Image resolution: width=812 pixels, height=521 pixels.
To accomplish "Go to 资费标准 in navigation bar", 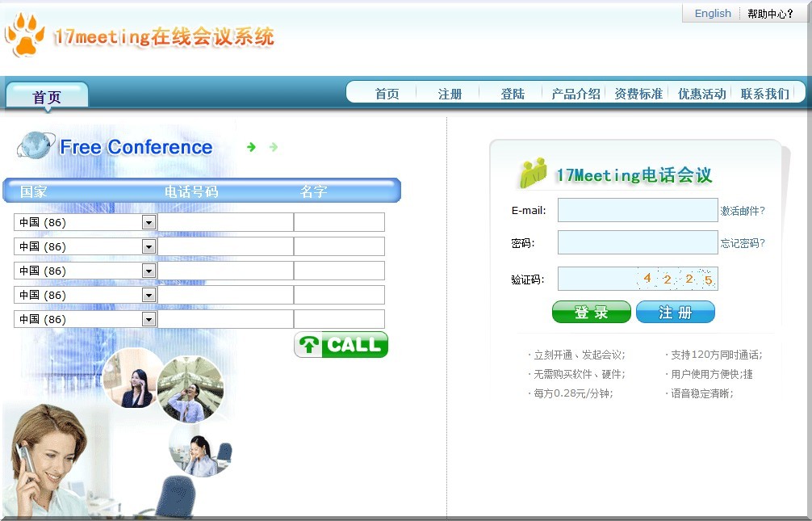I will (x=638, y=94).
